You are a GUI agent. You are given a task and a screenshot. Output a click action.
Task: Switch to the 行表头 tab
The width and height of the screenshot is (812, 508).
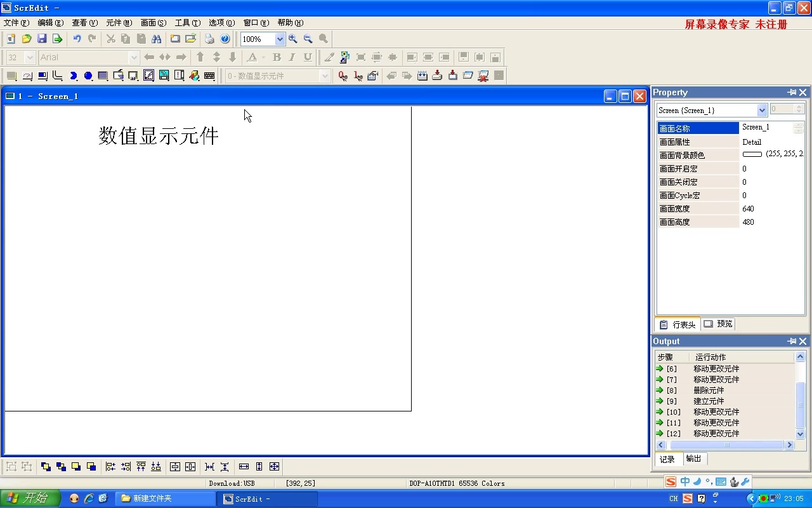click(678, 324)
